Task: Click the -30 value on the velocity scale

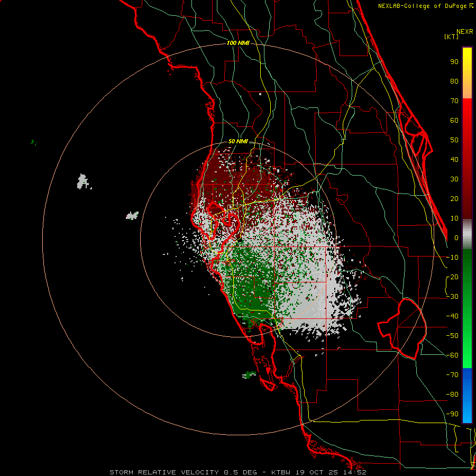Action: tap(452, 297)
